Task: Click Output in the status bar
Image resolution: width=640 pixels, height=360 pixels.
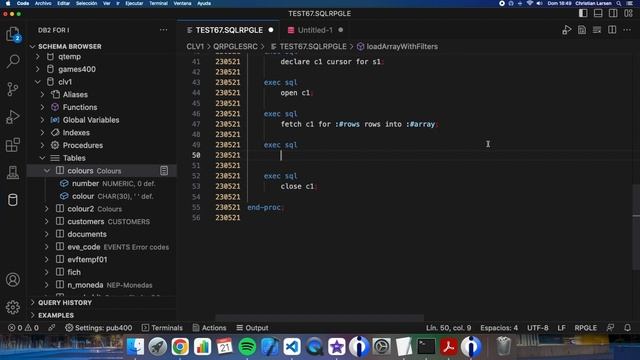Action: (252, 328)
